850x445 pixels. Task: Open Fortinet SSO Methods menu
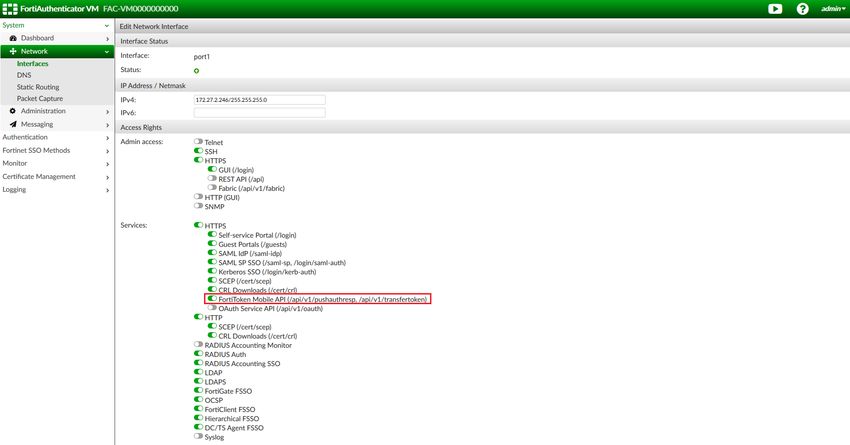pyautogui.click(x=36, y=150)
